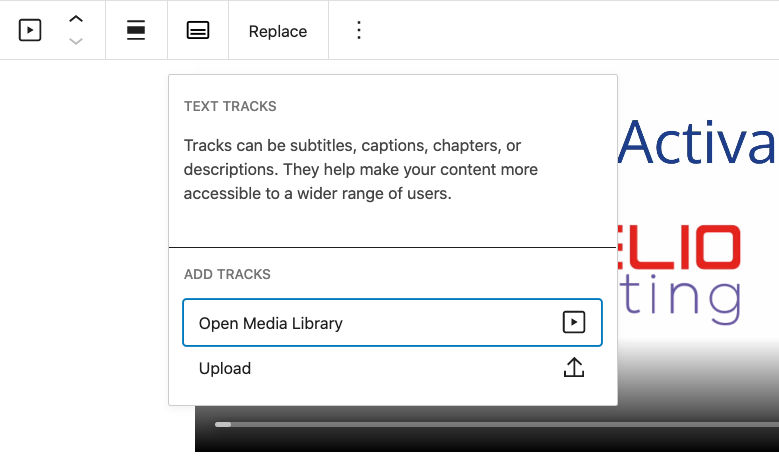Select the Upload menu item
779x470 pixels.
(225, 368)
